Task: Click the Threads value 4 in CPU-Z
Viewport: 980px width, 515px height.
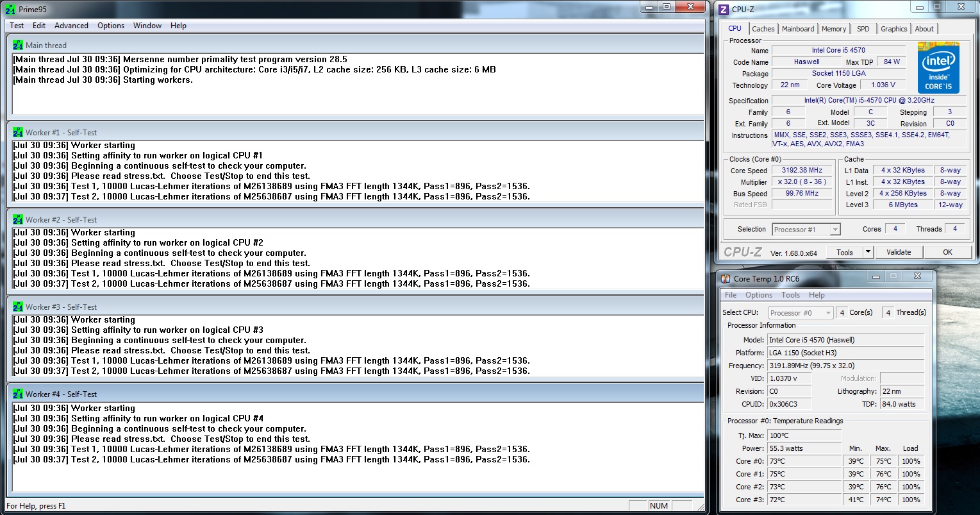Action: 955,228
